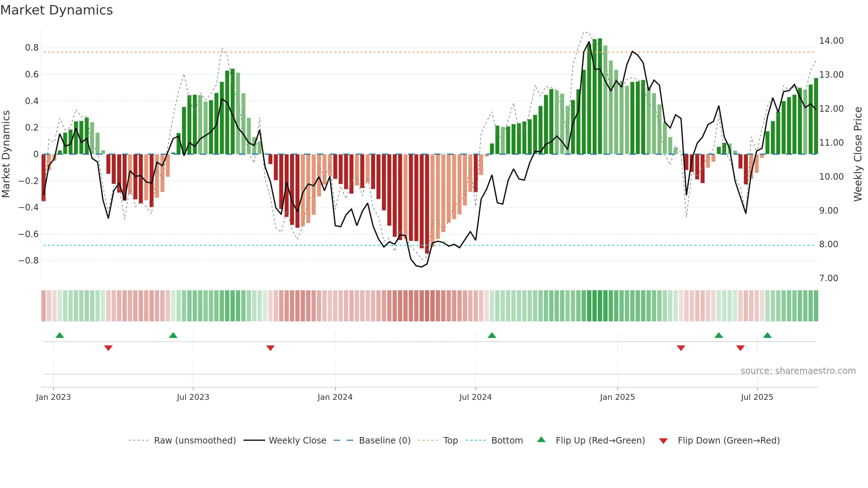Click the Flip Up (Red→Green) legend entry
This screenshot has height=488, width=868.
click(x=591, y=440)
